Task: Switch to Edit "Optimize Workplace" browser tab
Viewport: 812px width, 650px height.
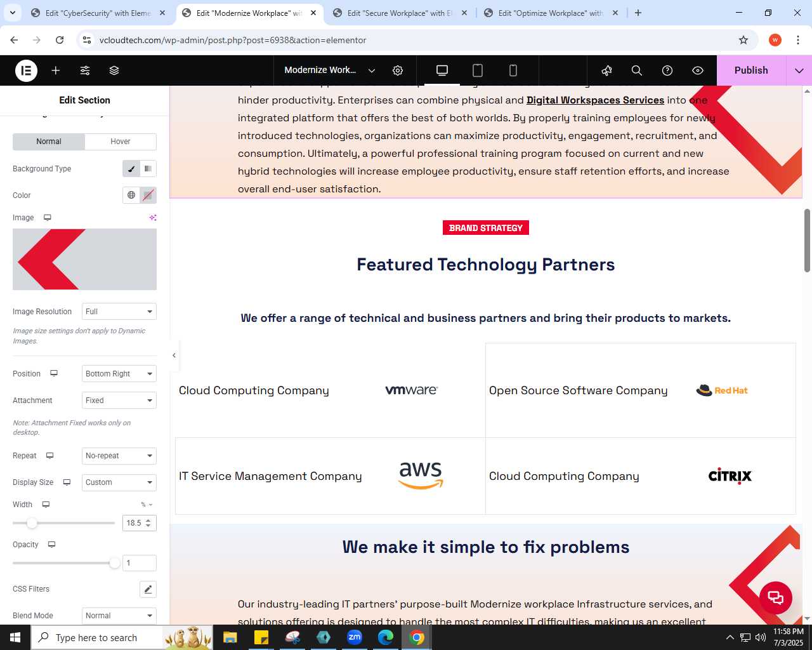Action: pyautogui.click(x=551, y=13)
